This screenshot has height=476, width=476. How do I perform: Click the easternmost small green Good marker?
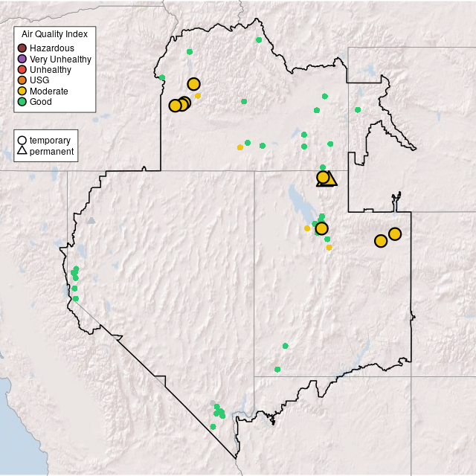pos(358,110)
